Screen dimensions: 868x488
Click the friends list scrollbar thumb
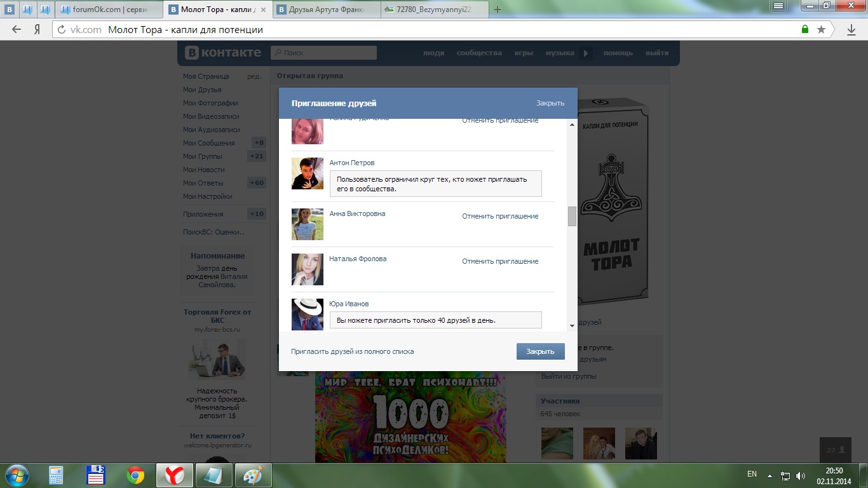(572, 216)
